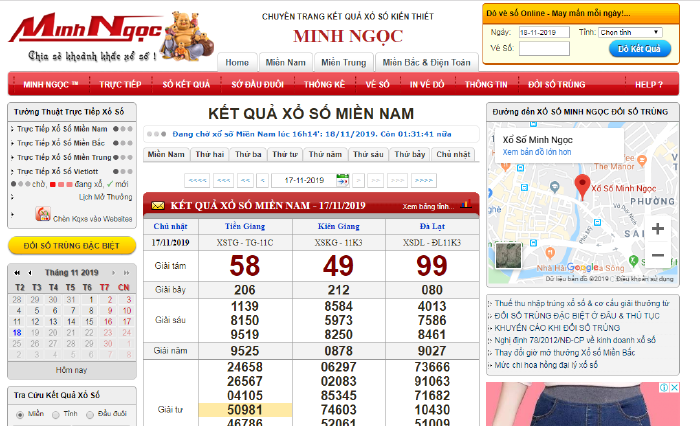Open Đà Lạt column header link

[x=432, y=226]
